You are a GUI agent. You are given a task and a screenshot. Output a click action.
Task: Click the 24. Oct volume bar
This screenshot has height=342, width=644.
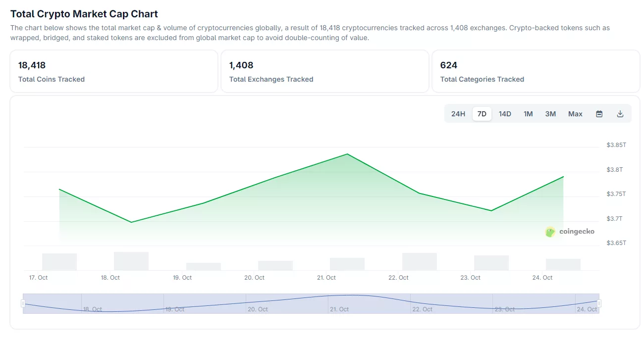(x=563, y=265)
